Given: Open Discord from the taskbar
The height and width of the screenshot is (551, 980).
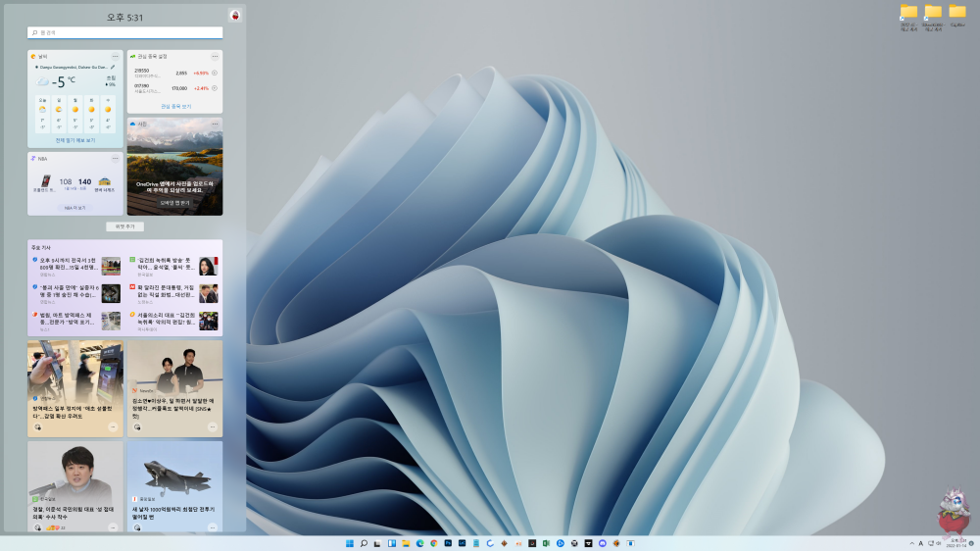Looking at the screenshot, I should pos(602,543).
